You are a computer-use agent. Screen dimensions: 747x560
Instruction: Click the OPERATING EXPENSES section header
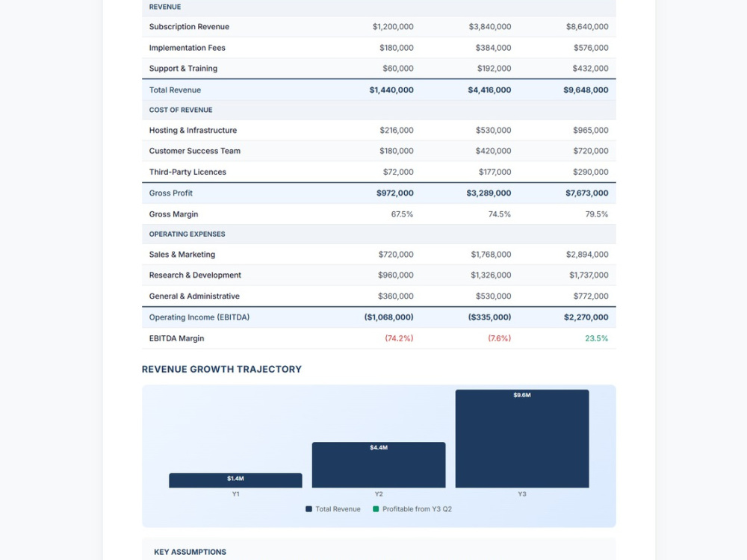187,234
